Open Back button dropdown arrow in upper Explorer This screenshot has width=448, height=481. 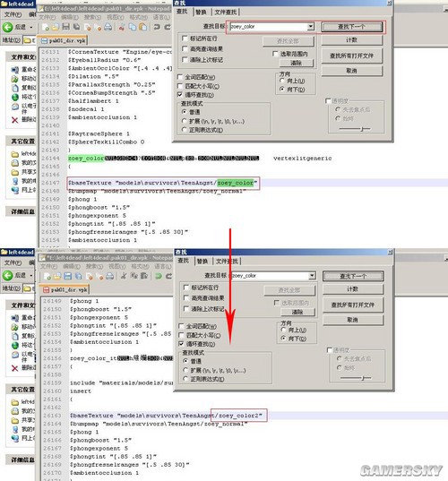click(x=31, y=27)
